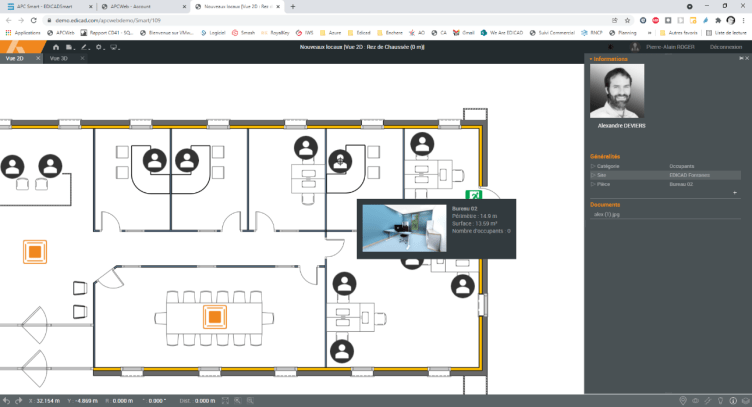Image resolution: width=752 pixels, height=407 pixels.
Task: Bookmark this page with the star icon
Action: pyautogui.click(x=627, y=20)
